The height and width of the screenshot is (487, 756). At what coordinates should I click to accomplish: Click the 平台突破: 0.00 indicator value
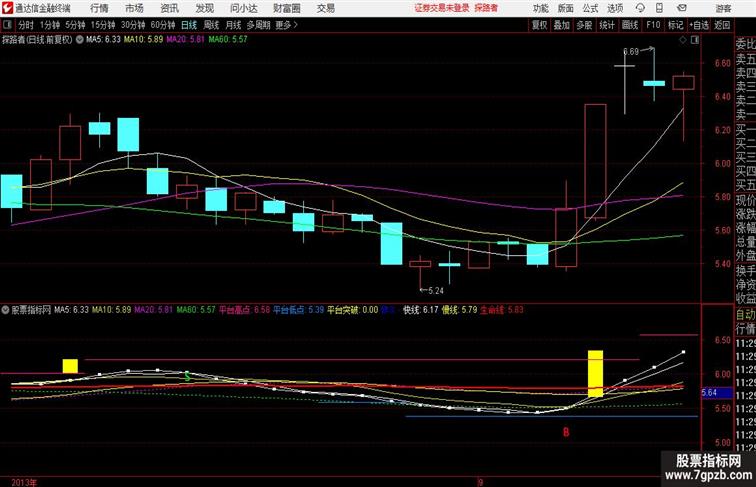(352, 310)
